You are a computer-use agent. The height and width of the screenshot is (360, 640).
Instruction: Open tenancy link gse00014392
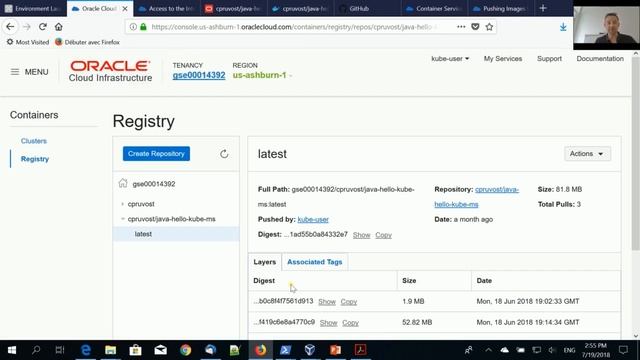tap(199, 75)
